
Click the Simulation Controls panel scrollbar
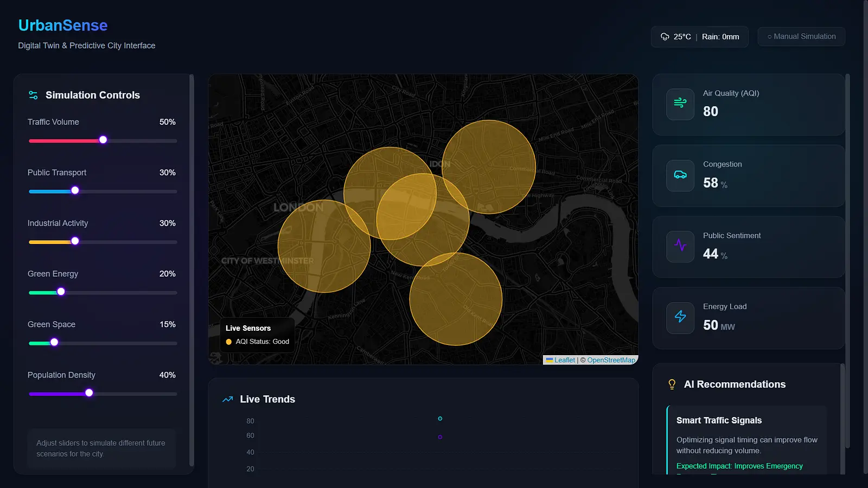(192, 271)
